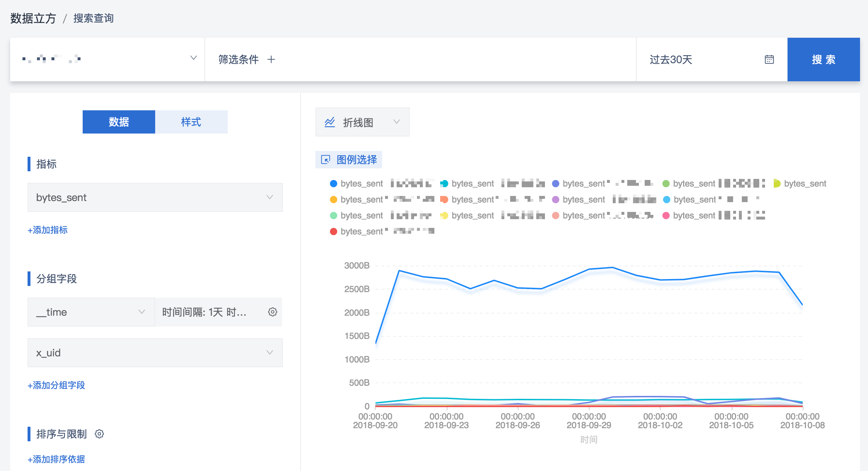Click the 图例选择 arrow-box icon
The width and height of the screenshot is (868, 471).
pyautogui.click(x=326, y=160)
